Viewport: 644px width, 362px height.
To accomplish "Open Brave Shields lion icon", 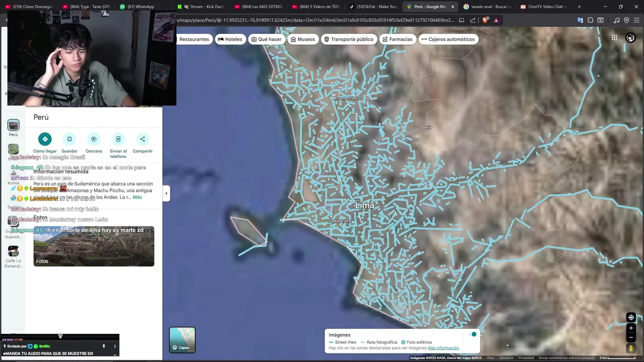I will [x=485, y=20].
